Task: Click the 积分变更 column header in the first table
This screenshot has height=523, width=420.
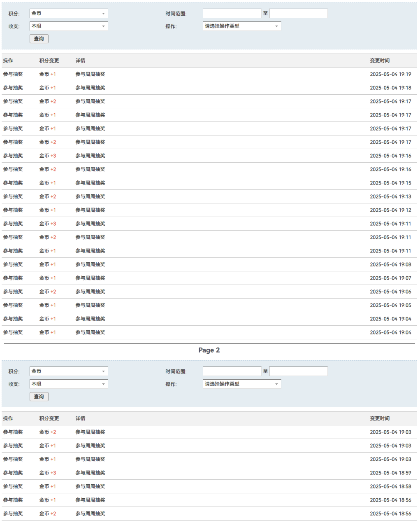Action: pos(49,61)
